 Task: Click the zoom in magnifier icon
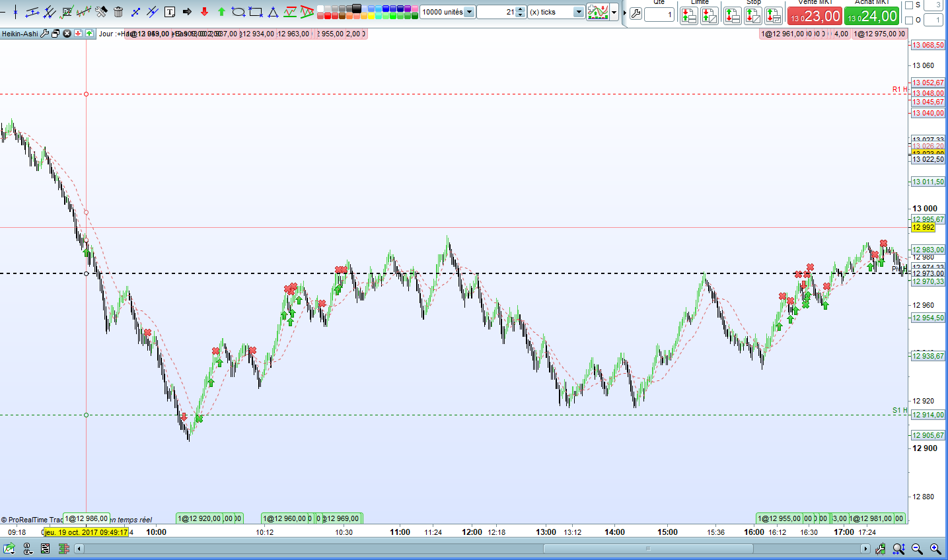935,549
